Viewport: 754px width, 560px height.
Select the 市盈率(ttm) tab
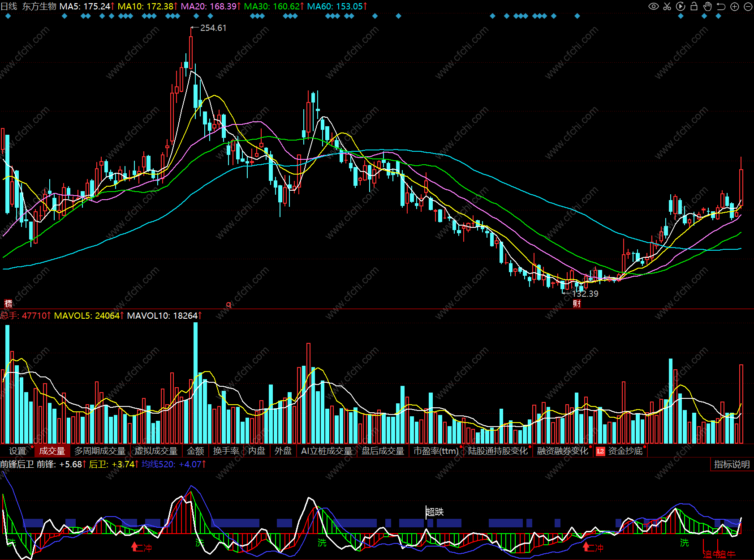[436, 451]
